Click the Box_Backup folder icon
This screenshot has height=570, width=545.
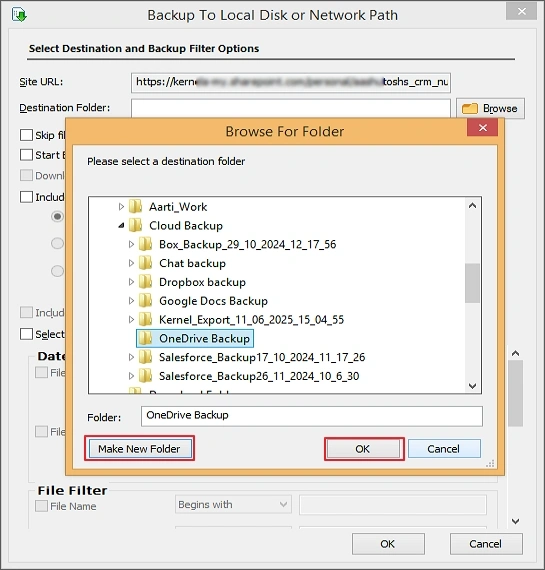pos(146,244)
